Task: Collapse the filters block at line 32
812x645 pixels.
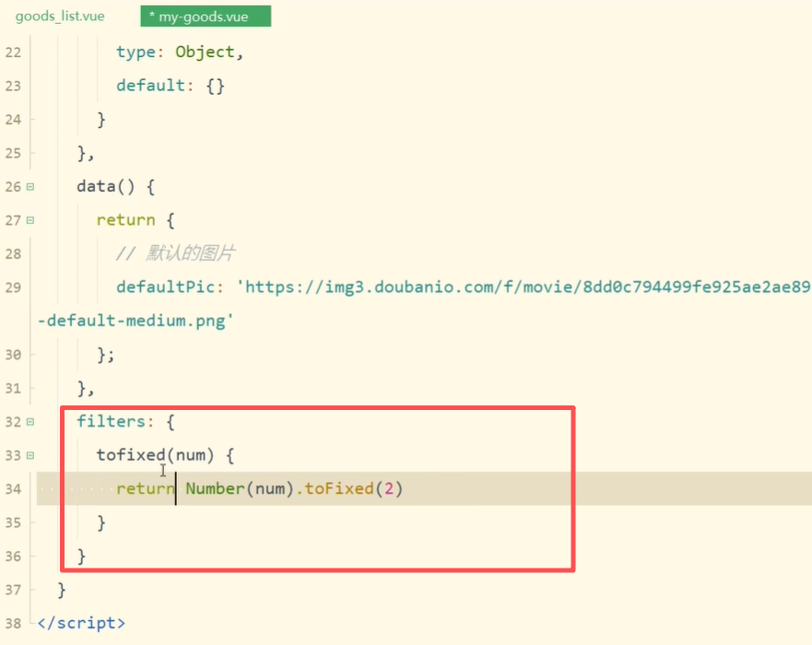Action: pos(30,422)
